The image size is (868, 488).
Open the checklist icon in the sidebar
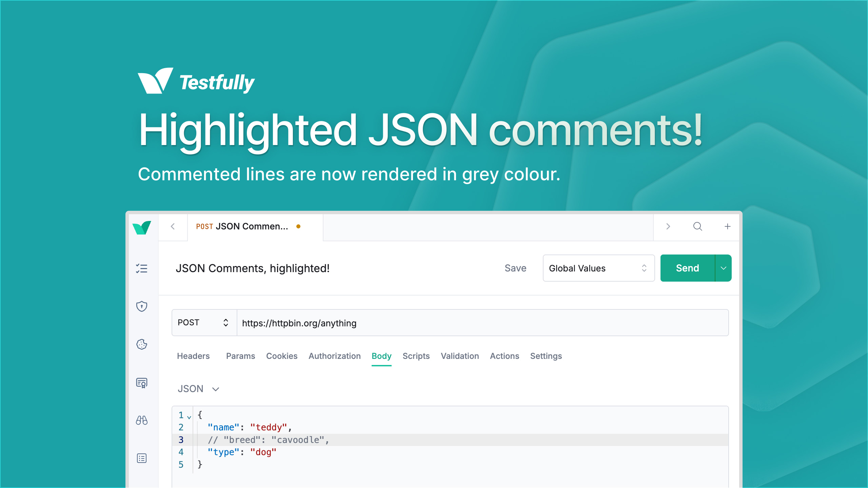click(142, 268)
